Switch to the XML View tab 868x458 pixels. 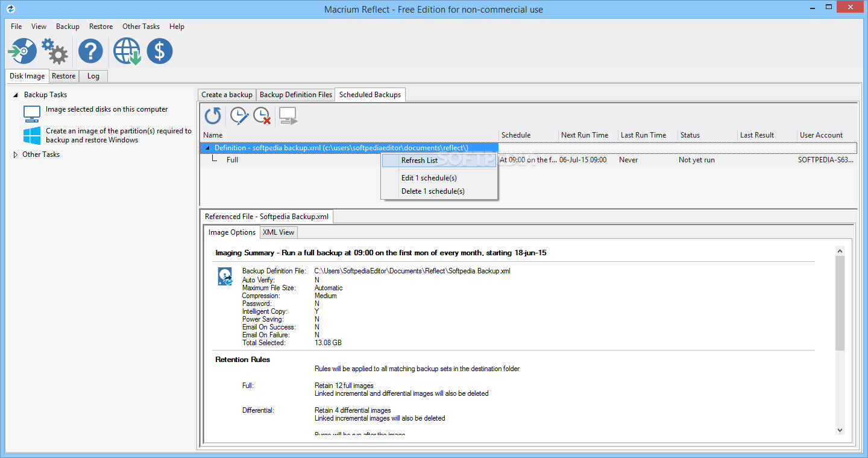(x=278, y=232)
